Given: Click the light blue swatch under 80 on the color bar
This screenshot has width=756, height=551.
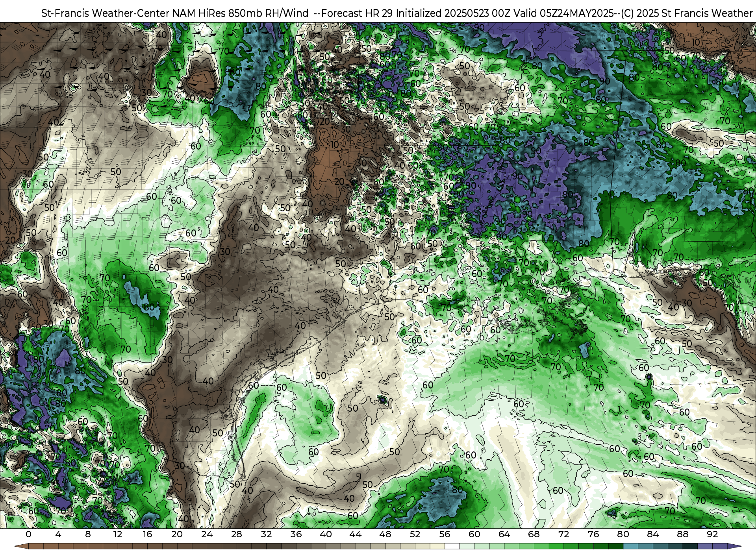Looking at the screenshot, I should (630, 546).
